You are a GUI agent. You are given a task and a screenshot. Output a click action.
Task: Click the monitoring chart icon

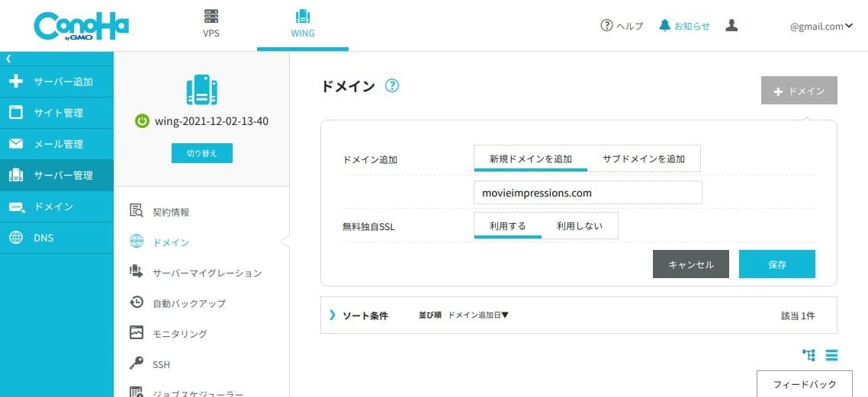click(x=137, y=332)
